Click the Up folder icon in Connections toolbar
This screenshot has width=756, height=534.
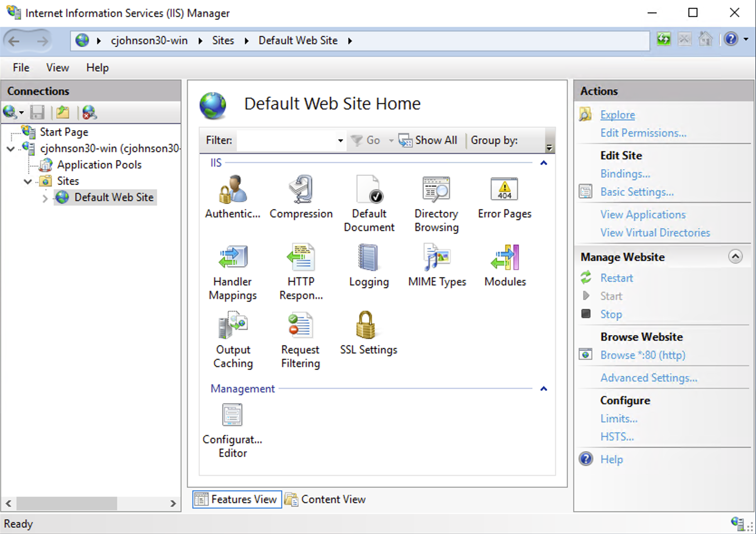[63, 112]
